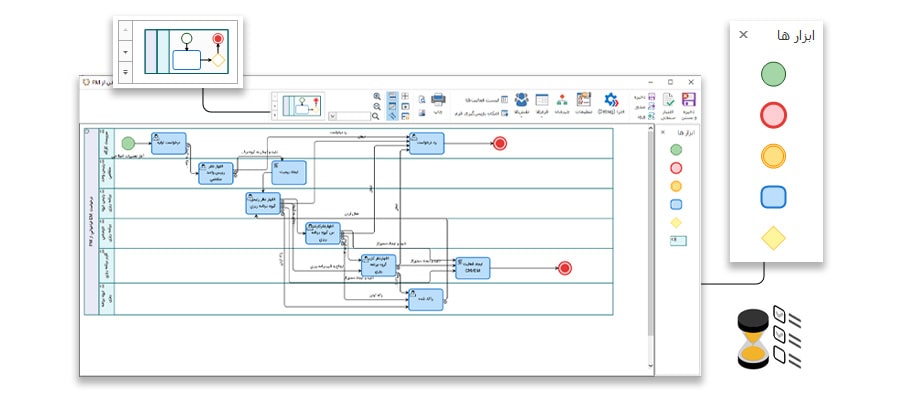Click the validation checkmark document icon
Image resolution: width=900 pixels, height=400 pixels.
pyautogui.click(x=669, y=99)
